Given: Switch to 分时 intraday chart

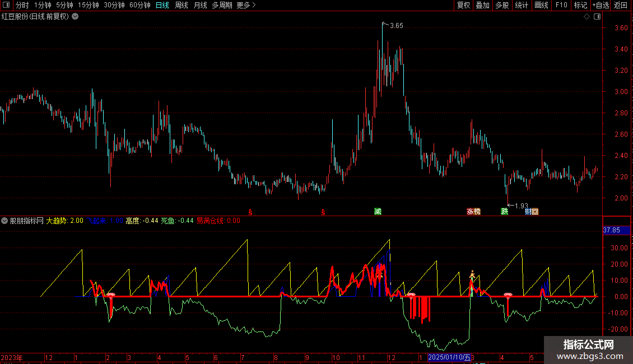Looking at the screenshot, I should pos(22,5).
